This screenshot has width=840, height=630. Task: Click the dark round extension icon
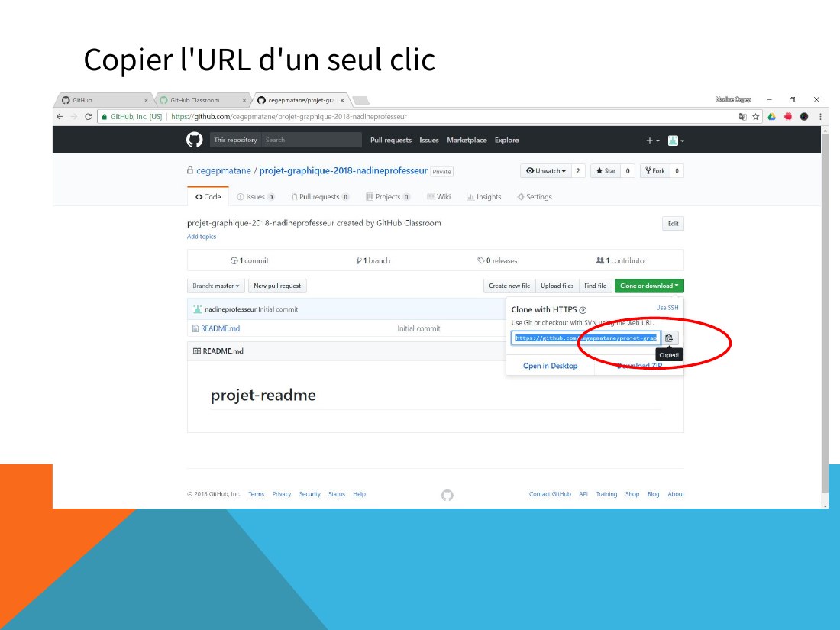point(804,116)
